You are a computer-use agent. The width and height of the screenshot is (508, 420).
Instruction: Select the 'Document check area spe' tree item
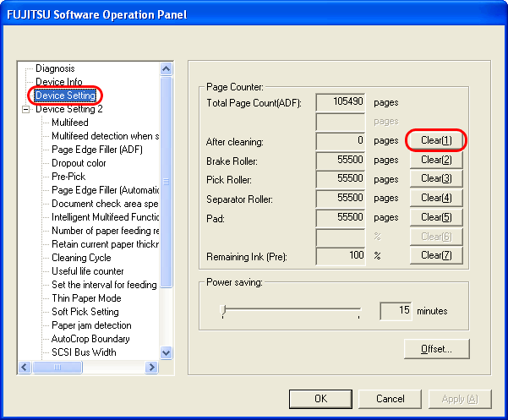tap(105, 204)
